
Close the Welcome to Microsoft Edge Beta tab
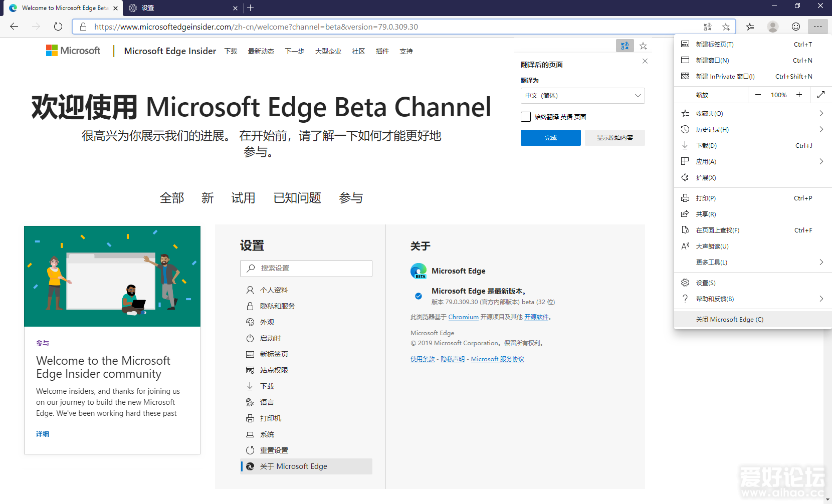[x=115, y=8]
